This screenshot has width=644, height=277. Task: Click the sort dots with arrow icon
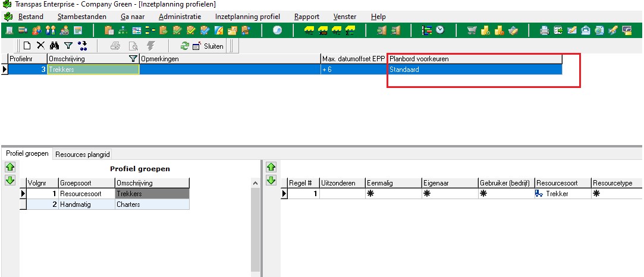[82, 46]
